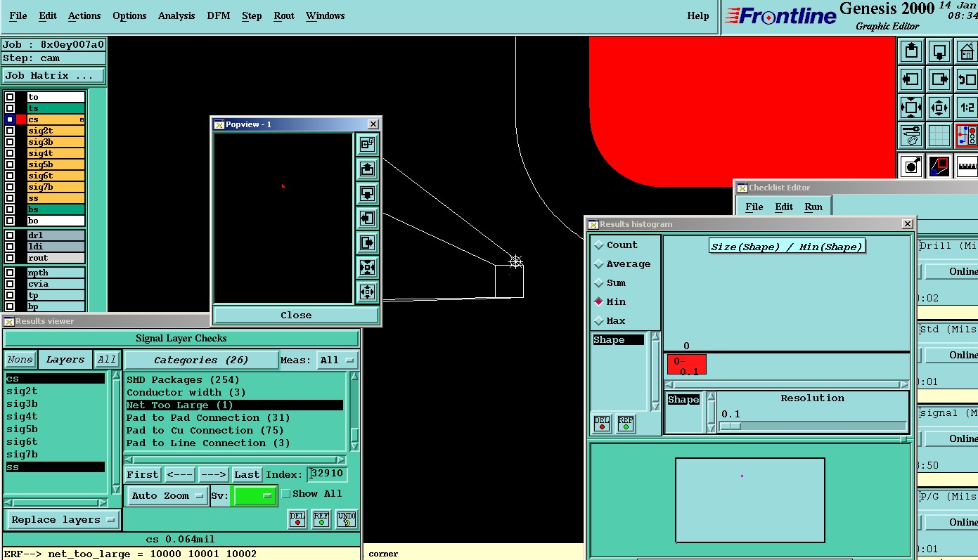Click the 1:2 zoom ratio icon
The image size is (978, 560).
pos(967,108)
